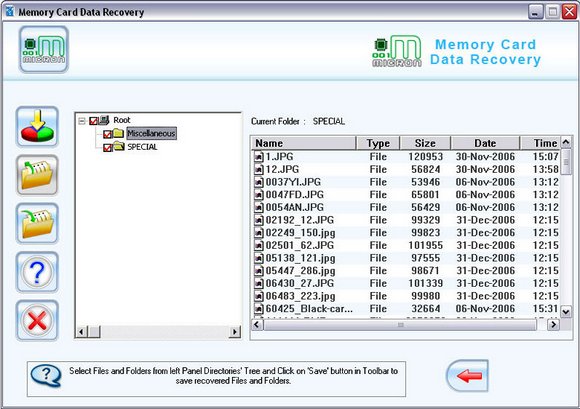Go back with the red arrow button
Viewport: 580px width, 409px height.
467,376
